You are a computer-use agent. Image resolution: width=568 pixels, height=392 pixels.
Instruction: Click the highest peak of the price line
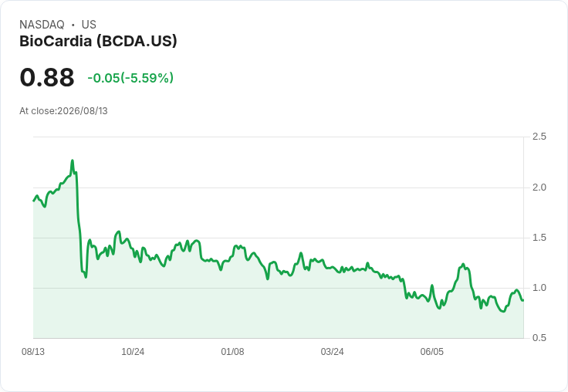click(x=73, y=161)
